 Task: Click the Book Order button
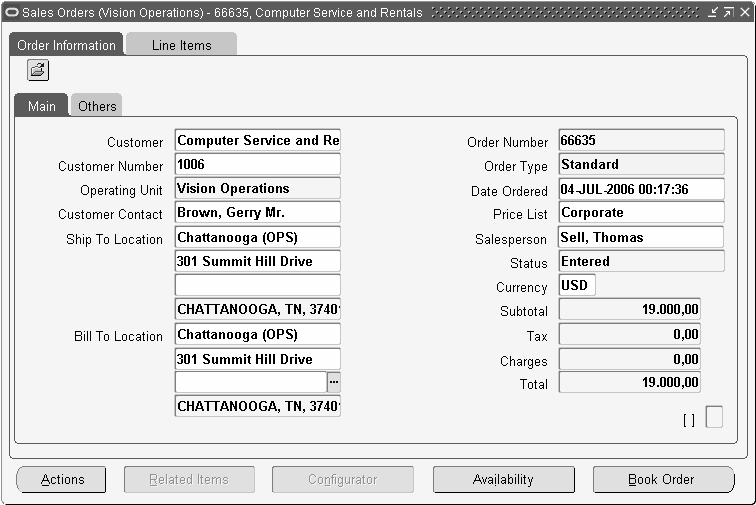(663, 479)
